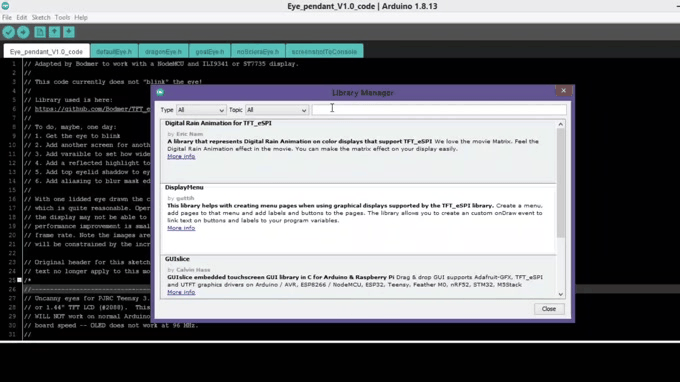Open the Edit menu
The width and height of the screenshot is (680, 382).
[22, 17]
